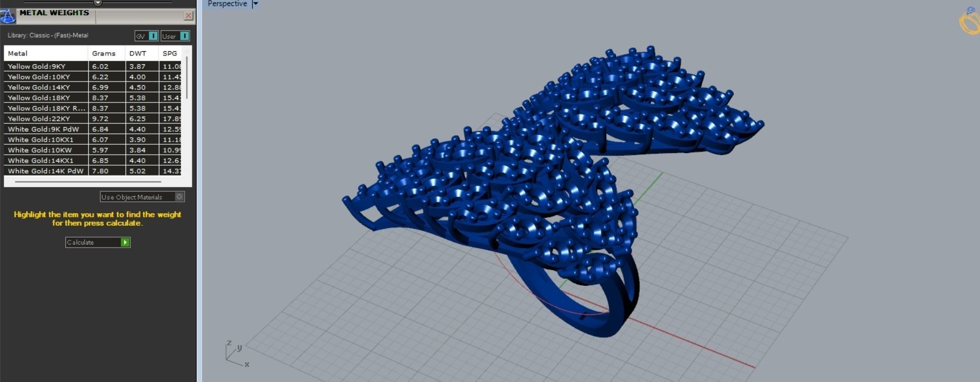Sort by Grams column header

coord(107,53)
